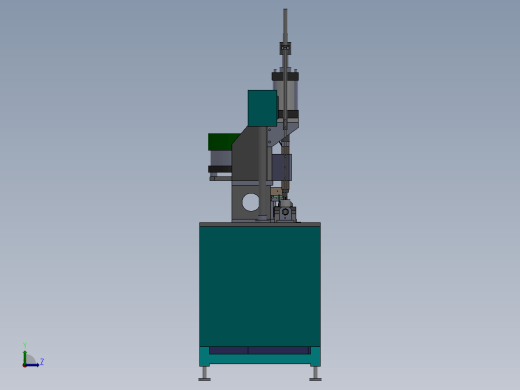Select the large teal machine base cabinet

pos(260,287)
